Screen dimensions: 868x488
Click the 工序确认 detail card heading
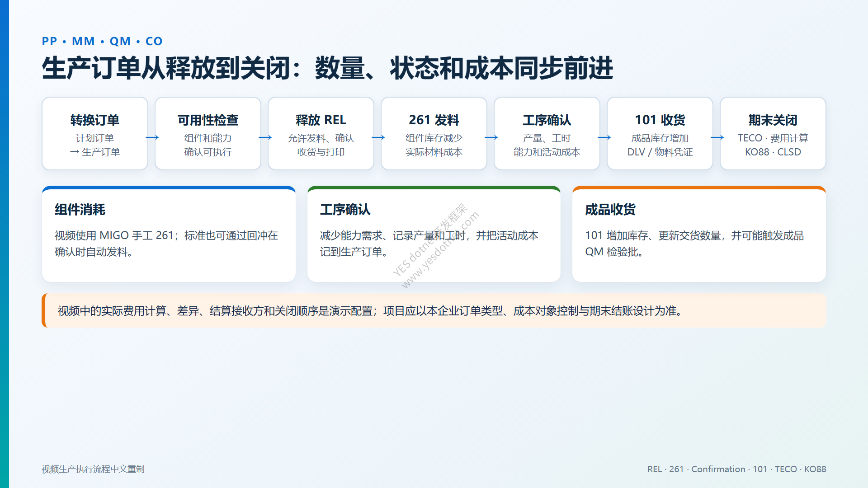[345, 210]
